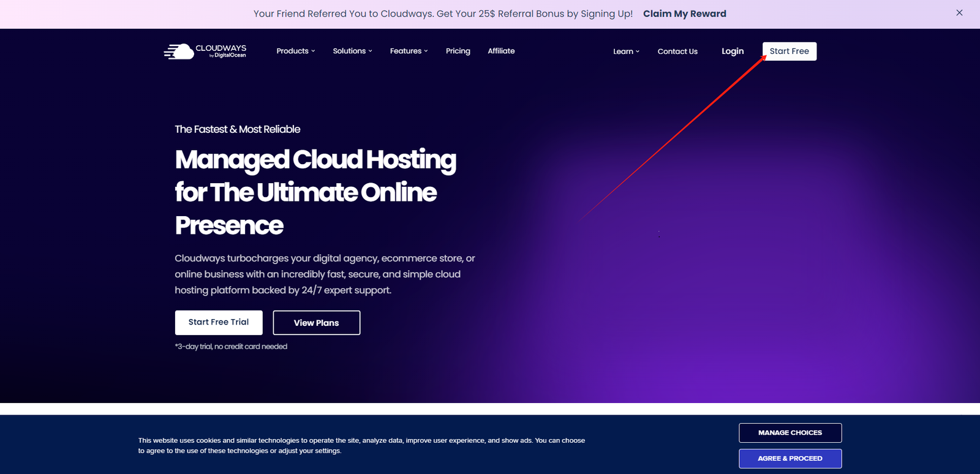Click the 3-day trial no credit card note
The height and width of the screenshot is (474, 980).
pos(231,347)
